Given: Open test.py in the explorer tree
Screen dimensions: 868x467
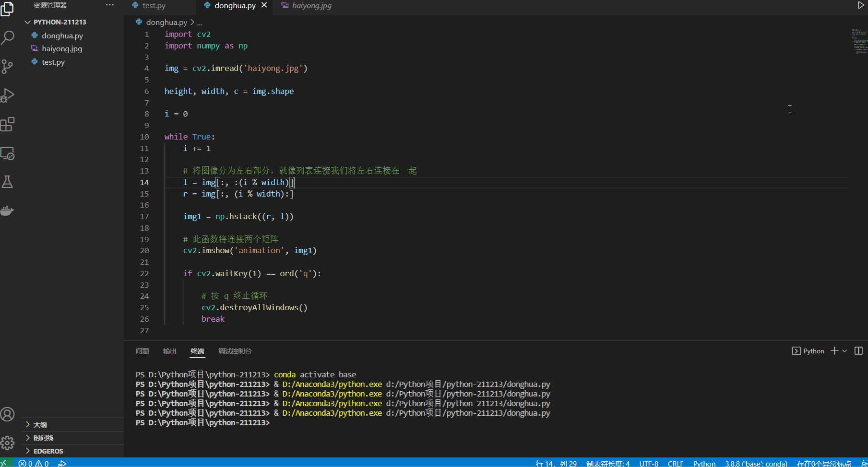Looking at the screenshot, I should (53, 62).
